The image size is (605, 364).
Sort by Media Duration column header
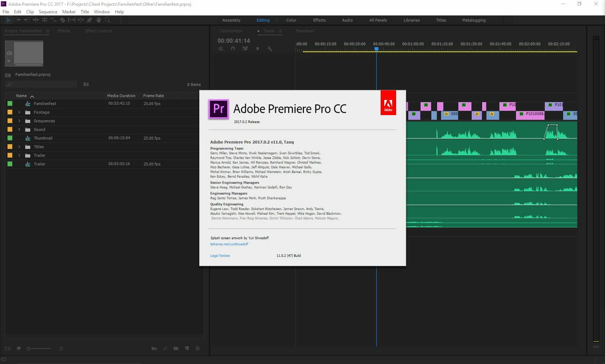point(121,96)
